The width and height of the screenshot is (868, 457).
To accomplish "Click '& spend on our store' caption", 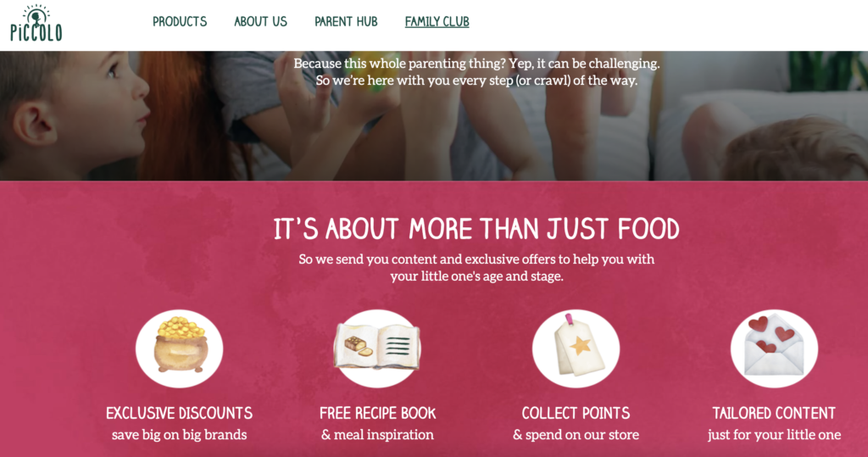I will click(576, 435).
